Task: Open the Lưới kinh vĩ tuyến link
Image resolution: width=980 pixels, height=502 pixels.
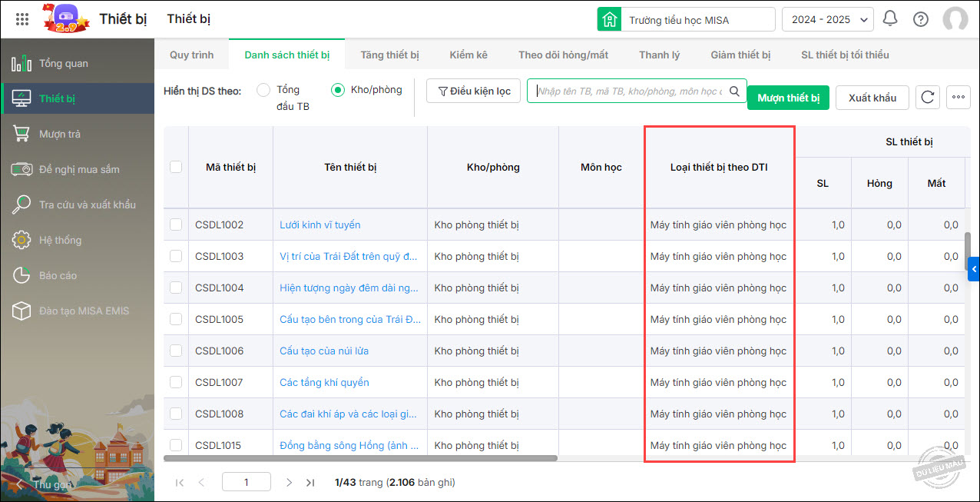Action: [x=319, y=224]
